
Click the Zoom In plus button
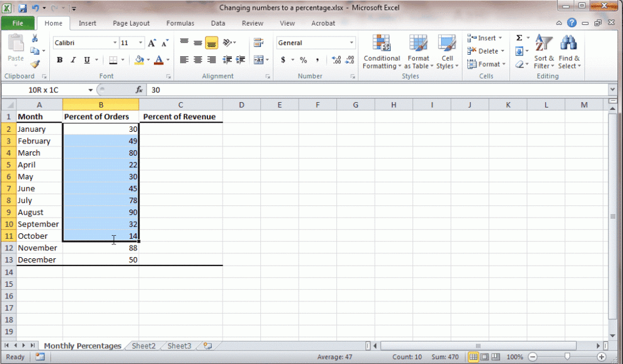click(x=602, y=357)
